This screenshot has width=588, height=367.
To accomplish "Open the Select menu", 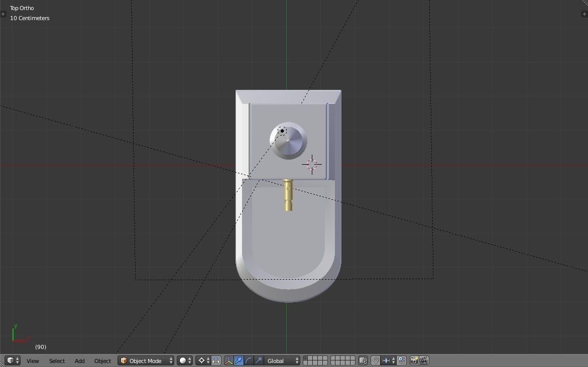I will tap(57, 361).
